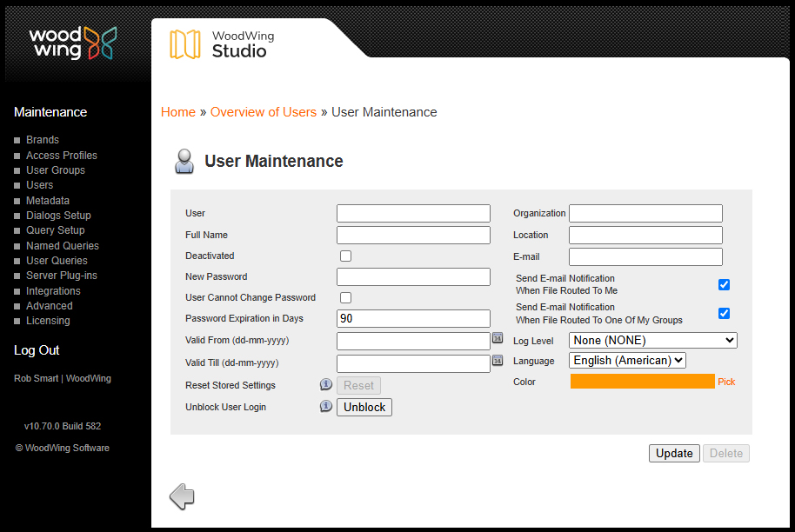
Task: Click Password Expiration in Days field
Action: tap(413, 318)
